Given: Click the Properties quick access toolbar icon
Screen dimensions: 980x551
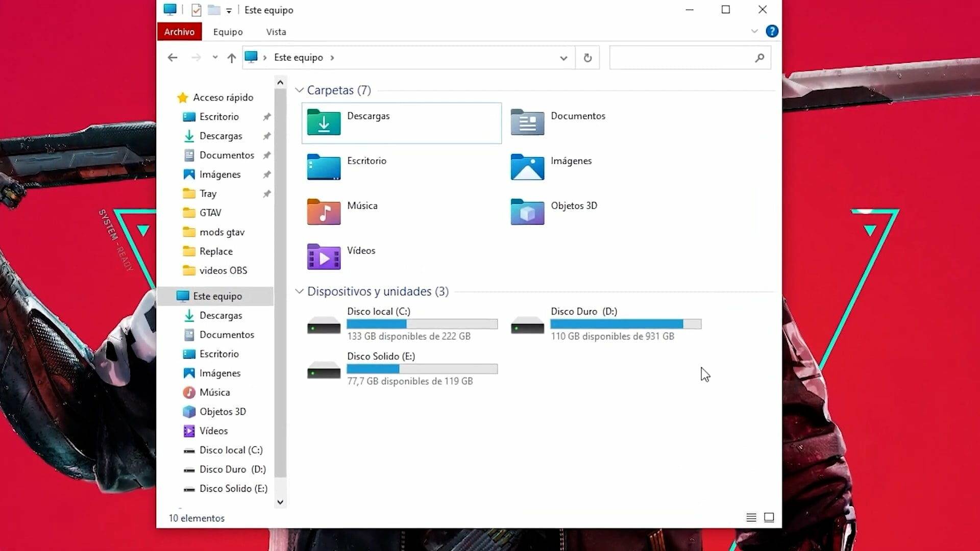Looking at the screenshot, I should pos(196,10).
